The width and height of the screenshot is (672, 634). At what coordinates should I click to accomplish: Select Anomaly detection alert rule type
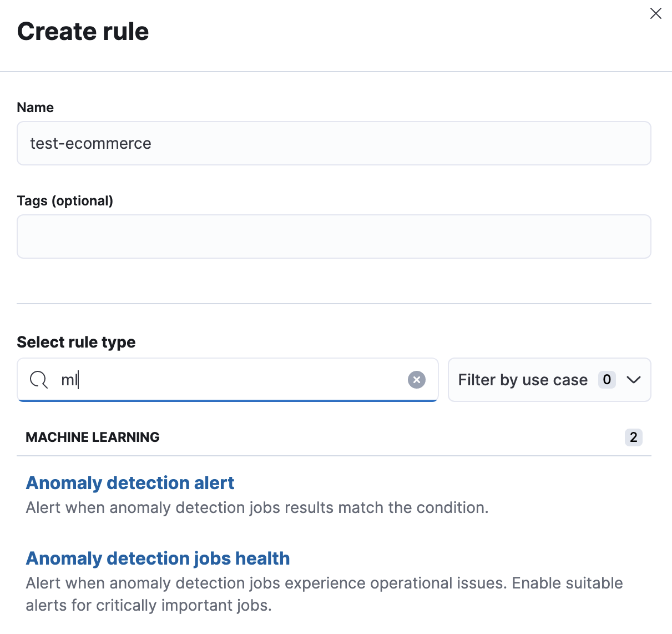(x=130, y=483)
